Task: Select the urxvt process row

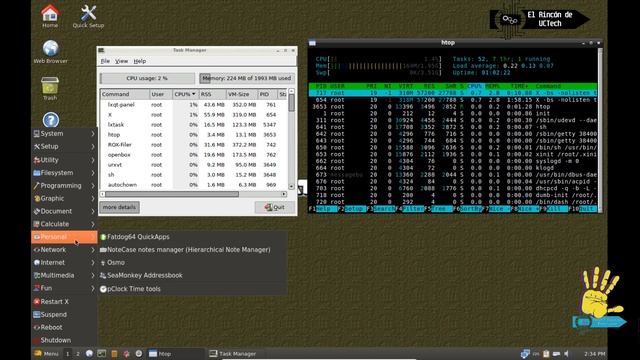Action: 194,164
